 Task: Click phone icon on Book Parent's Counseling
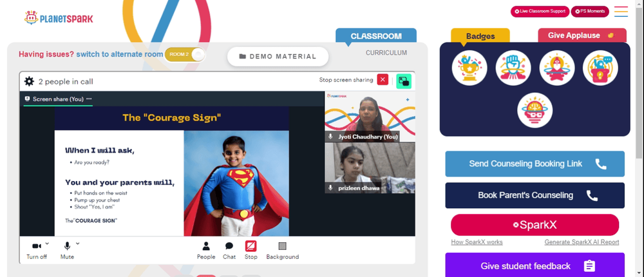click(x=592, y=195)
